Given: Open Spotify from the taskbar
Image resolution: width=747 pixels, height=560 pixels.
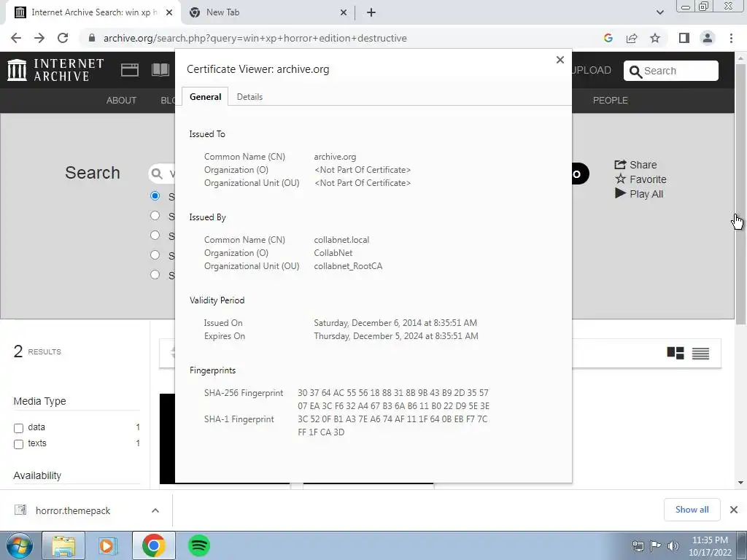Looking at the screenshot, I should click(x=199, y=545).
